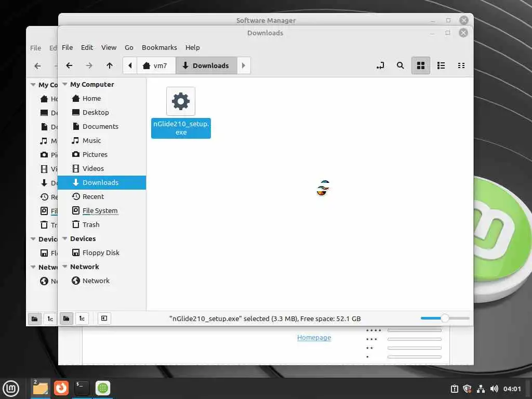Click the back arrow in the rear file window
The height and width of the screenshot is (399, 532).
37,66
